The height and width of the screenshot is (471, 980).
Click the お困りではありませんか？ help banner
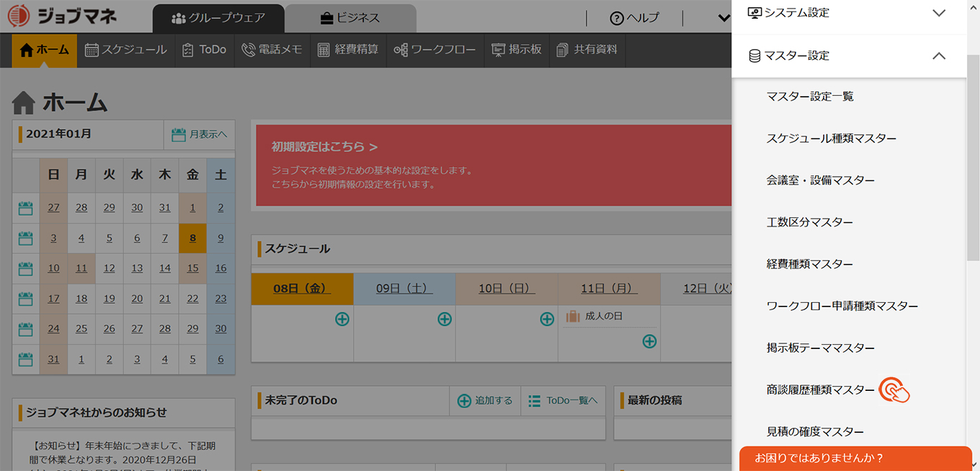pyautogui.click(x=855, y=458)
